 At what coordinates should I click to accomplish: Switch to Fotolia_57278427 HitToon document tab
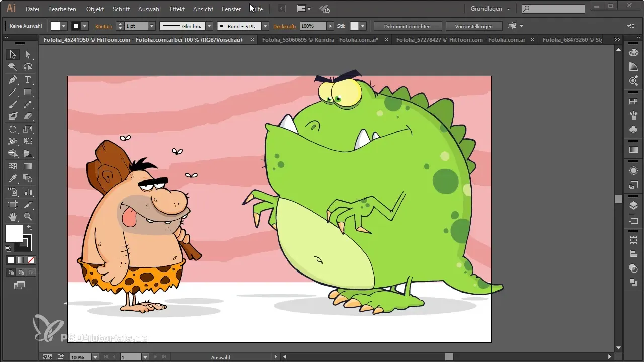click(460, 39)
